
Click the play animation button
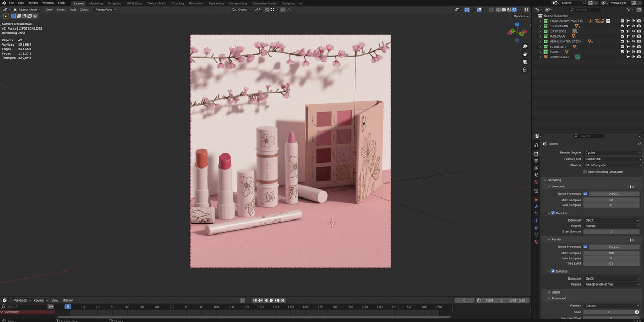coord(272,301)
